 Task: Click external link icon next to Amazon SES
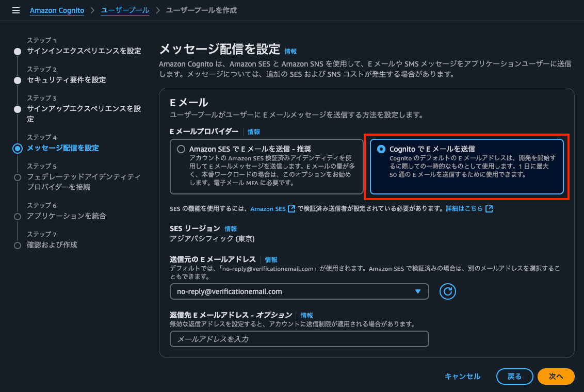(x=291, y=209)
